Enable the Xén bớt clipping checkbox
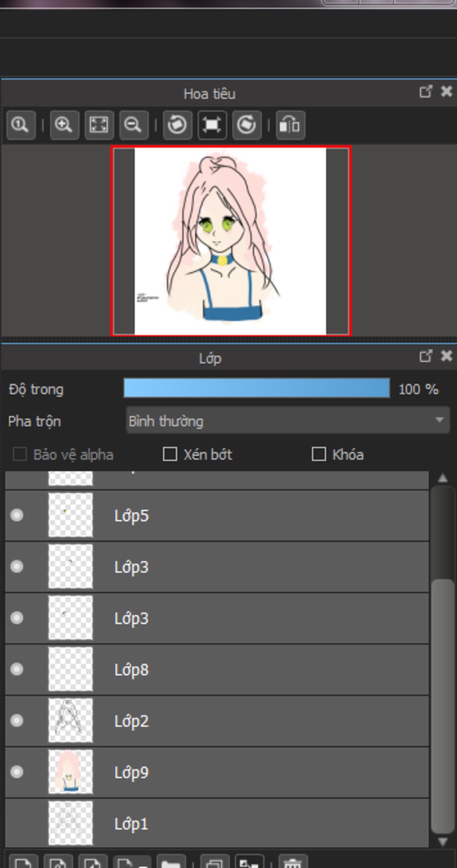This screenshot has width=457, height=868. click(170, 455)
